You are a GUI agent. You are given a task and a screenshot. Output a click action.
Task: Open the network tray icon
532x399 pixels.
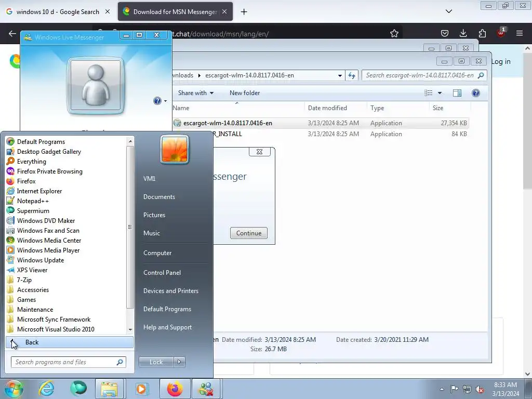(467, 389)
